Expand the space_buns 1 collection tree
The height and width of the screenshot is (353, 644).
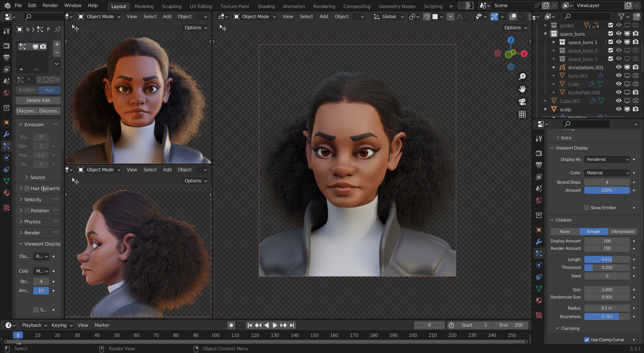(554, 42)
